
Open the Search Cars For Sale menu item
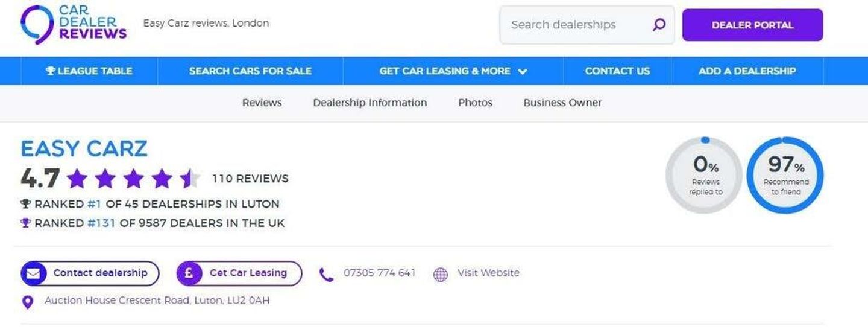250,71
